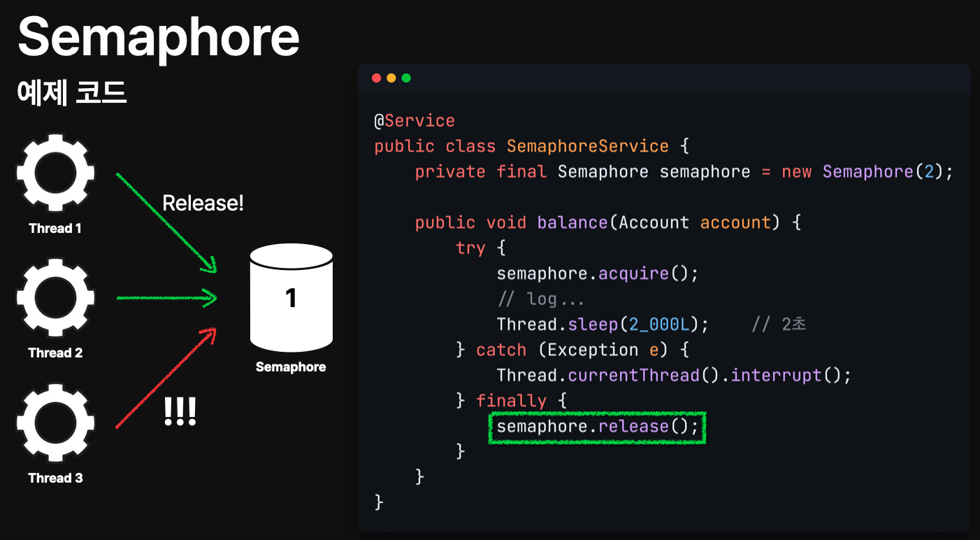Click the Semaphore cylinder showing 1
This screenshot has height=540, width=980.
pyautogui.click(x=291, y=298)
